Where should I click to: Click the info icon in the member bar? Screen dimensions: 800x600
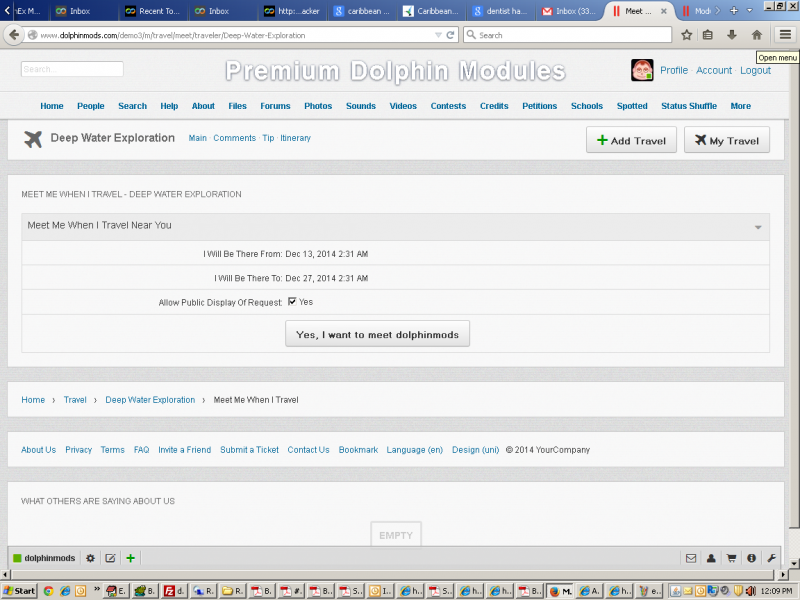pos(752,558)
